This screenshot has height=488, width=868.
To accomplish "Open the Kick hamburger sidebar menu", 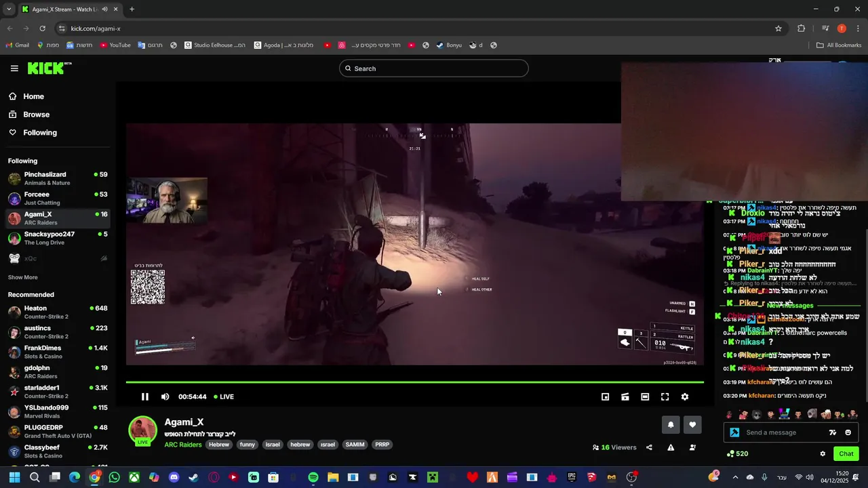I will pyautogui.click(x=14, y=68).
